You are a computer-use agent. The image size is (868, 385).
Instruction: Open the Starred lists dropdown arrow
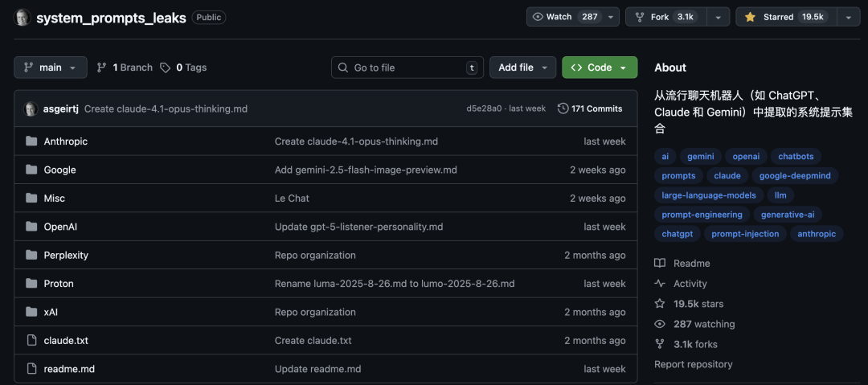pos(848,17)
